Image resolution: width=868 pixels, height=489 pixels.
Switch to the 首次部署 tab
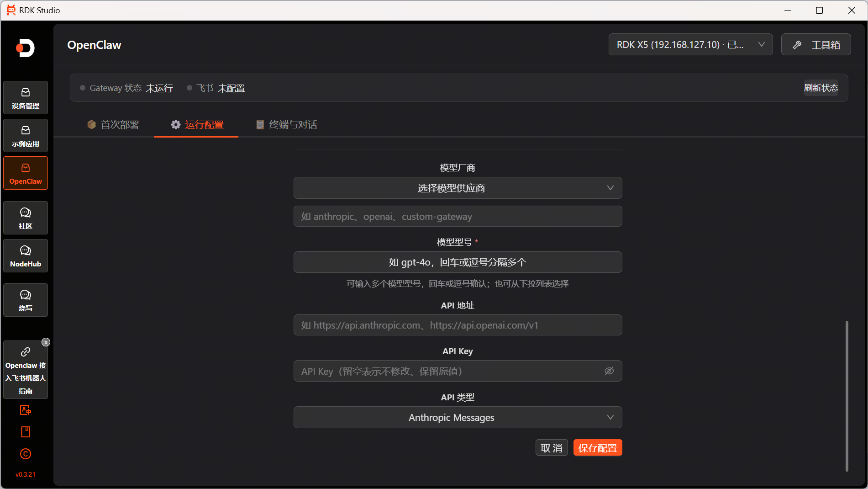click(x=113, y=125)
